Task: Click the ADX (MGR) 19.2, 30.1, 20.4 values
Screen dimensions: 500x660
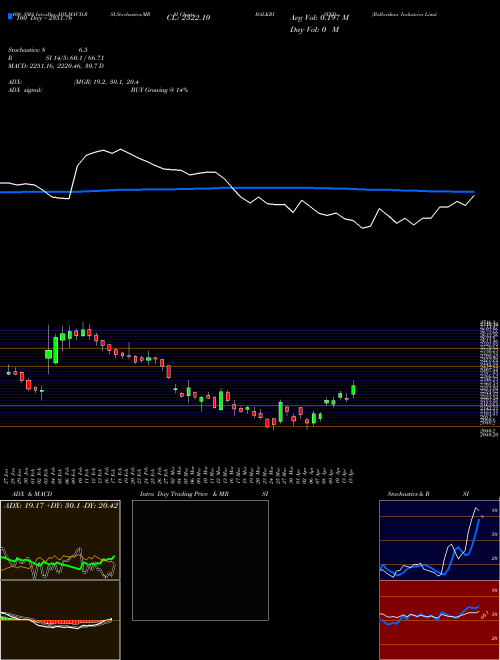Action: pyautogui.click(x=106, y=82)
